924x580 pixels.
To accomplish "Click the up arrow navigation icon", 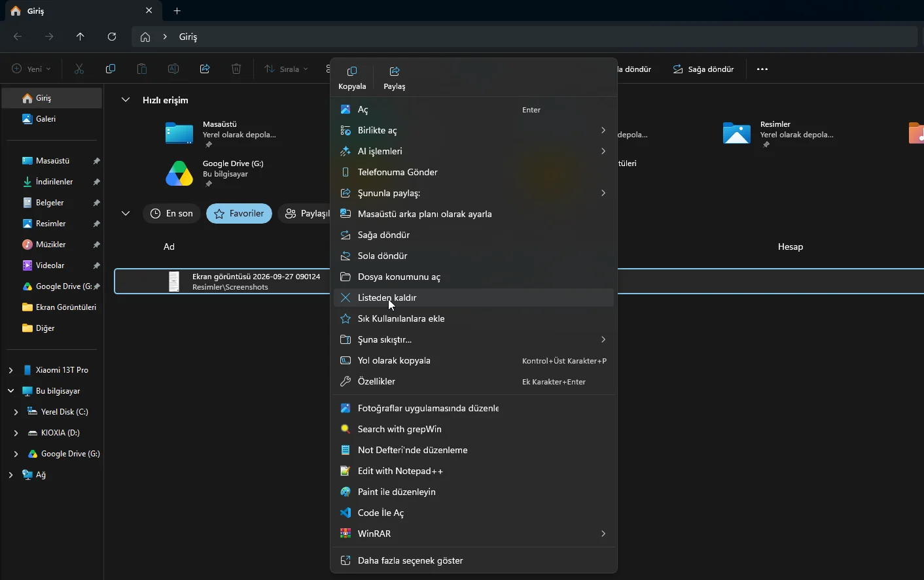I will [80, 37].
